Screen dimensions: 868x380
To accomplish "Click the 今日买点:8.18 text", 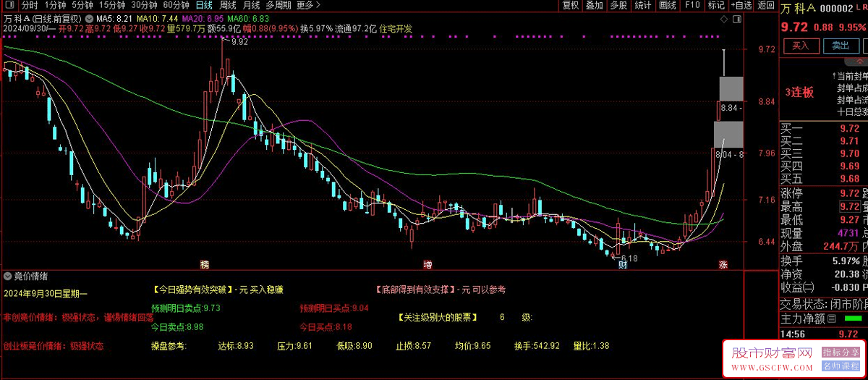I will [x=325, y=327].
